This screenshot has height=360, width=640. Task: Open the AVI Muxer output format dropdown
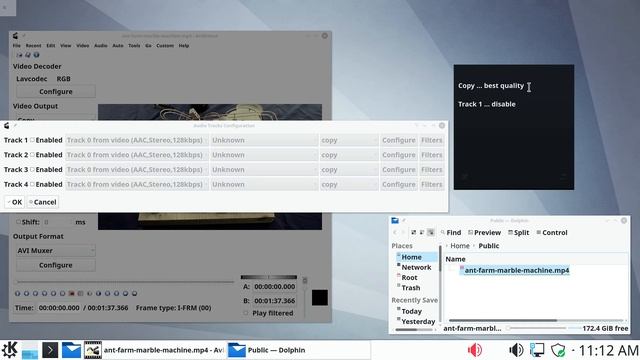coord(56,251)
